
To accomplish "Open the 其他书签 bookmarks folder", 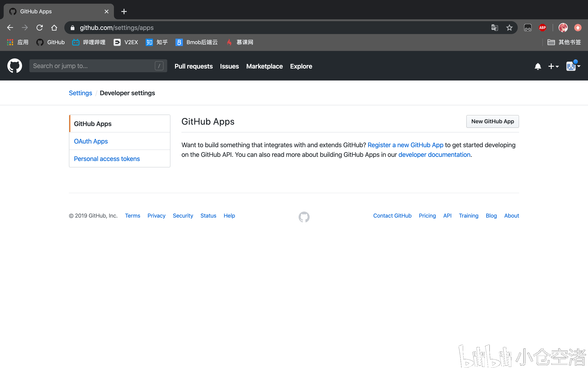I will [x=564, y=42].
